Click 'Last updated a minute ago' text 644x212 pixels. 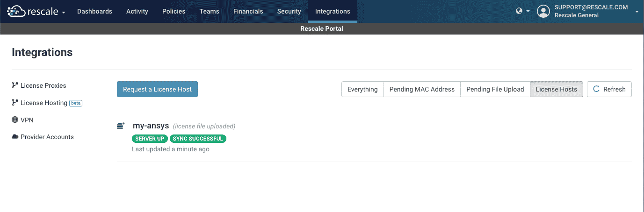pos(171,149)
